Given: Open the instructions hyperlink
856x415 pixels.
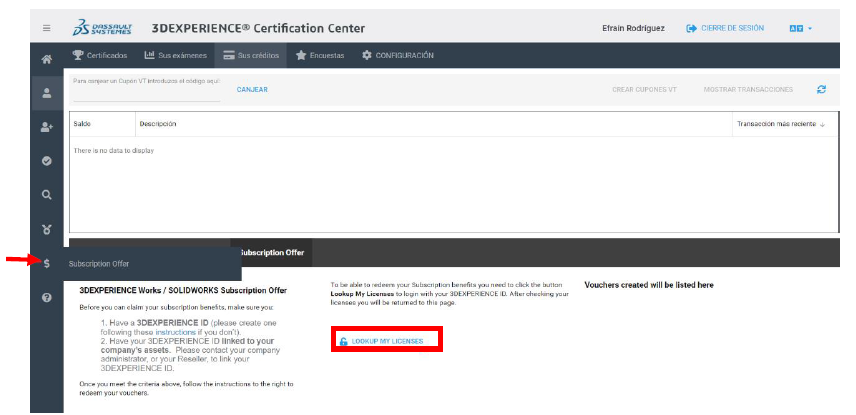Looking at the screenshot, I should tap(175, 332).
